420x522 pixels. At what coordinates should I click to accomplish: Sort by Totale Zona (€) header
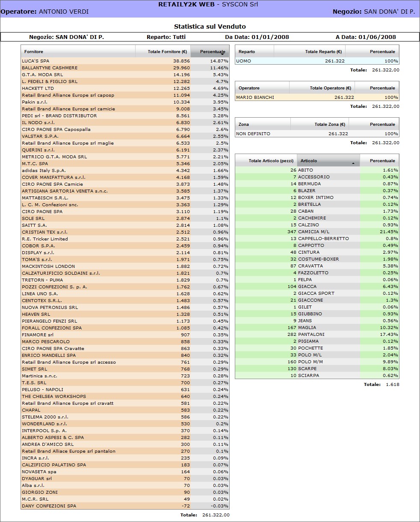coord(319,124)
